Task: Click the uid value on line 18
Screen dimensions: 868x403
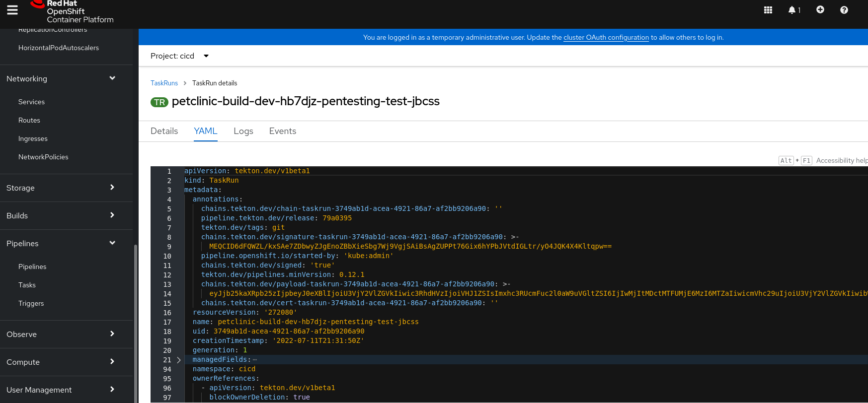Action: click(x=289, y=331)
